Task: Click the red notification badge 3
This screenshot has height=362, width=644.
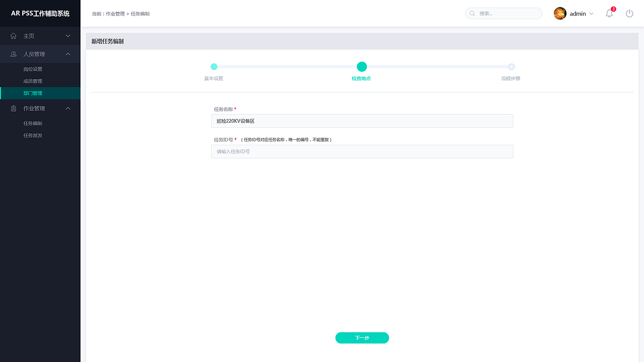Action: coord(613,9)
